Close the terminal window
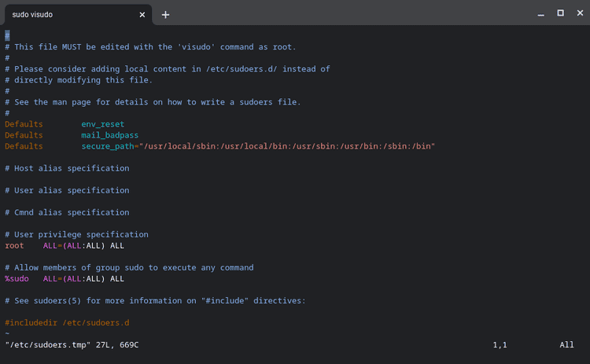 (579, 13)
